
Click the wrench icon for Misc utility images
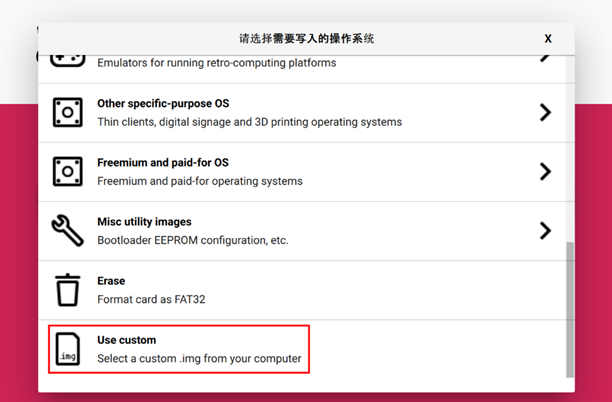pos(67,230)
